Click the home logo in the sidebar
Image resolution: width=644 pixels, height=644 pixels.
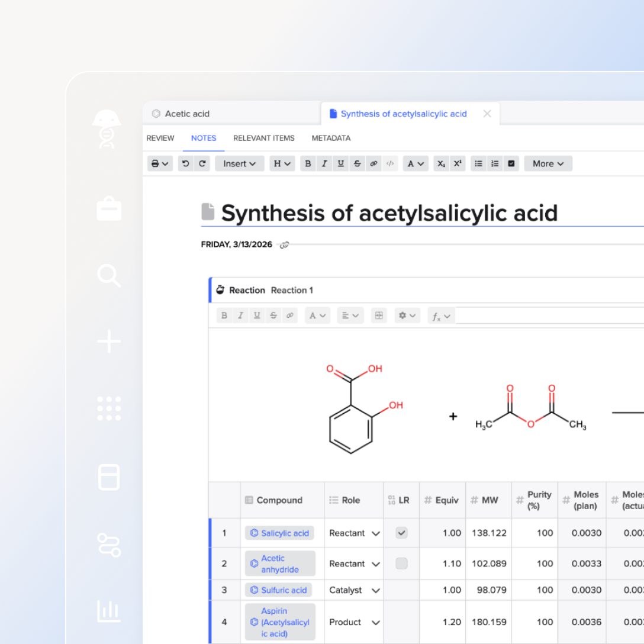(107, 129)
